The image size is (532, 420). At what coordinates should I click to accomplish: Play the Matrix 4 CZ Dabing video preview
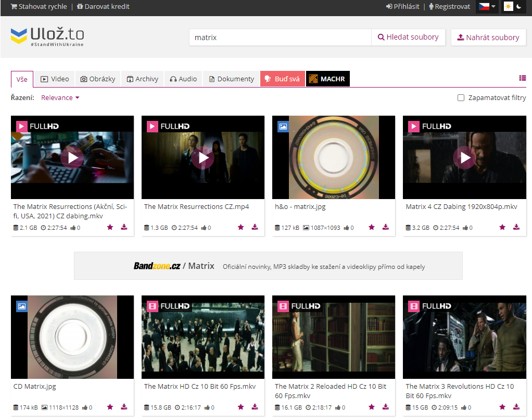pyautogui.click(x=464, y=157)
